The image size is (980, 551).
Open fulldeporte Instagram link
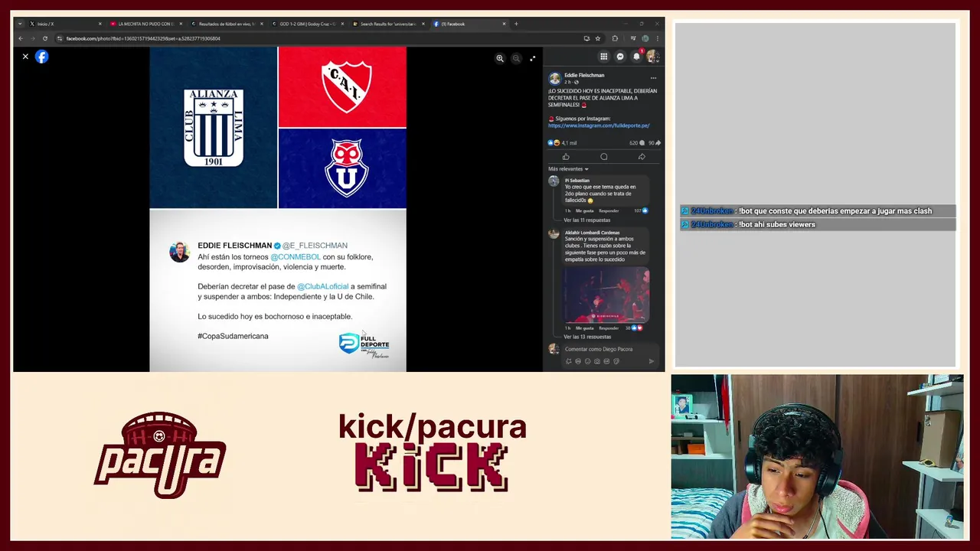tap(599, 126)
